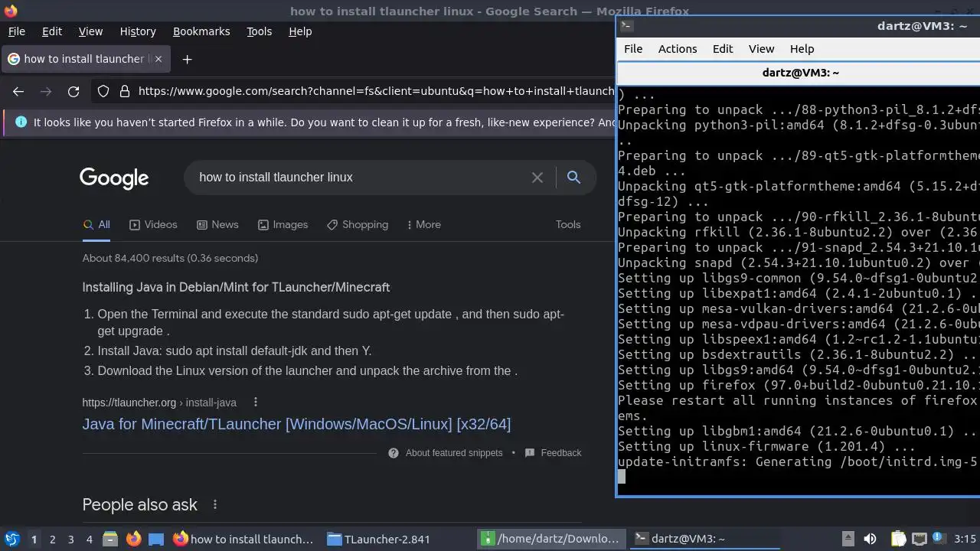Click the snippet heading 'Installing Java in Debian/Mint'
This screenshot has width=980, height=551.
(x=236, y=288)
